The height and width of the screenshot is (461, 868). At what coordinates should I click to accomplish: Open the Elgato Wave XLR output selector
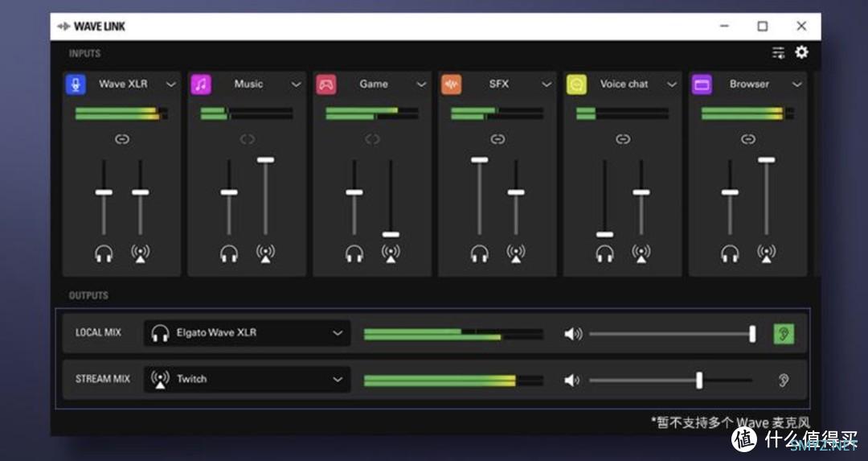coord(247,333)
